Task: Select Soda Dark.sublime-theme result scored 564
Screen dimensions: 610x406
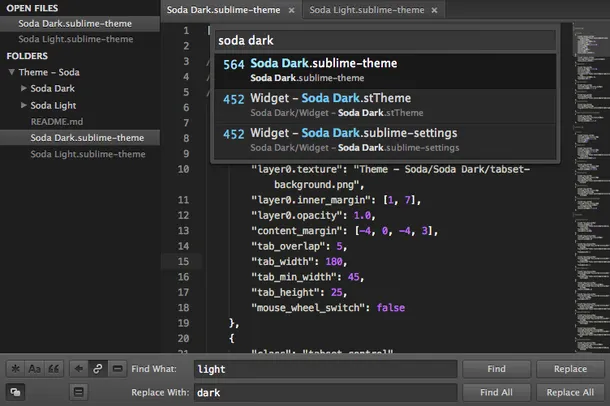Action: [x=385, y=71]
